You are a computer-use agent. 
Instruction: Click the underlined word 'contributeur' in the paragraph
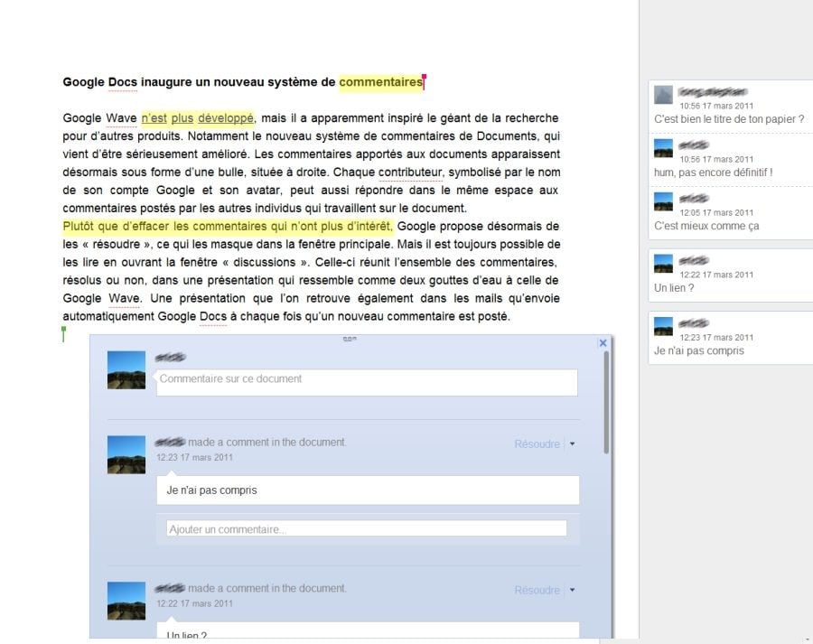point(411,173)
